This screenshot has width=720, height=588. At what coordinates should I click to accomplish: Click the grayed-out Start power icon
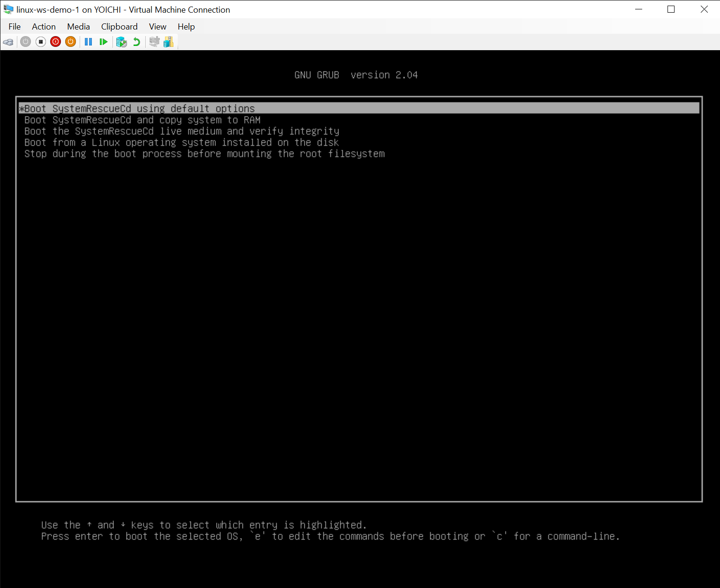pyautogui.click(x=26, y=42)
